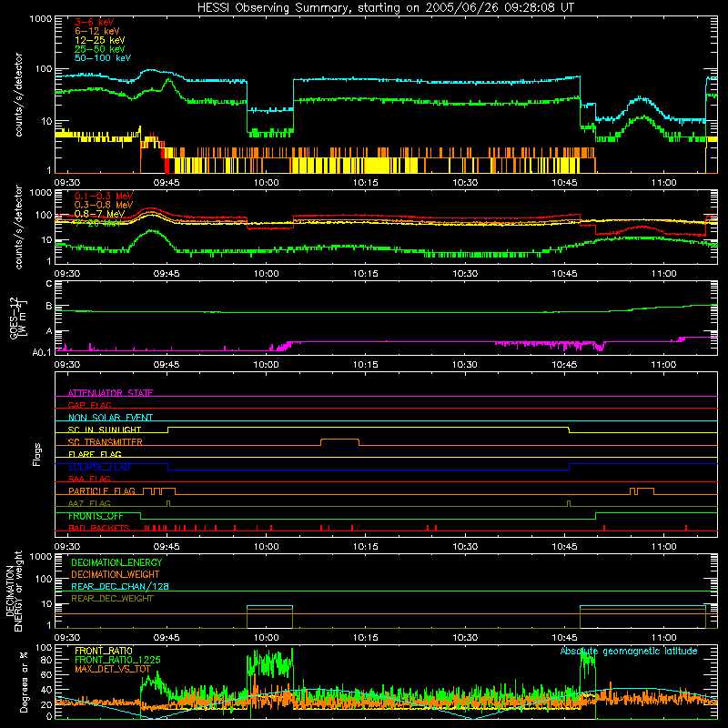Select the 3-6 keV legend label
The width and height of the screenshot is (728, 728).
tap(95, 22)
